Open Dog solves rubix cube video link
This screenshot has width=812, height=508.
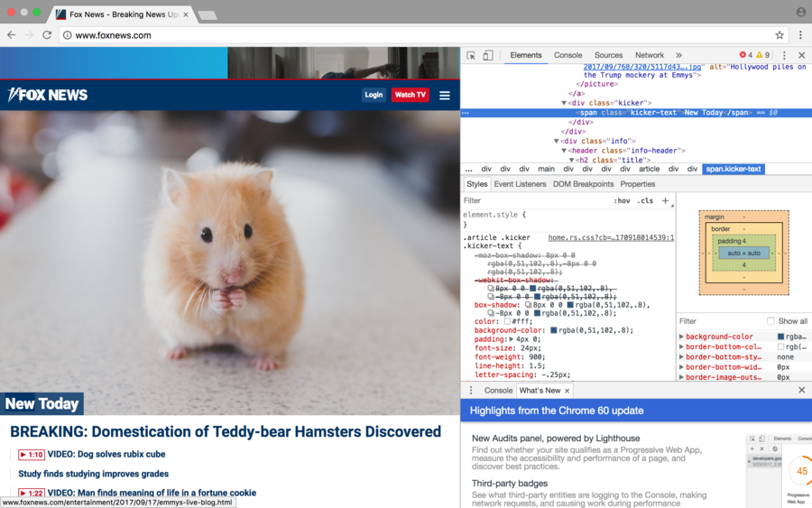106,454
